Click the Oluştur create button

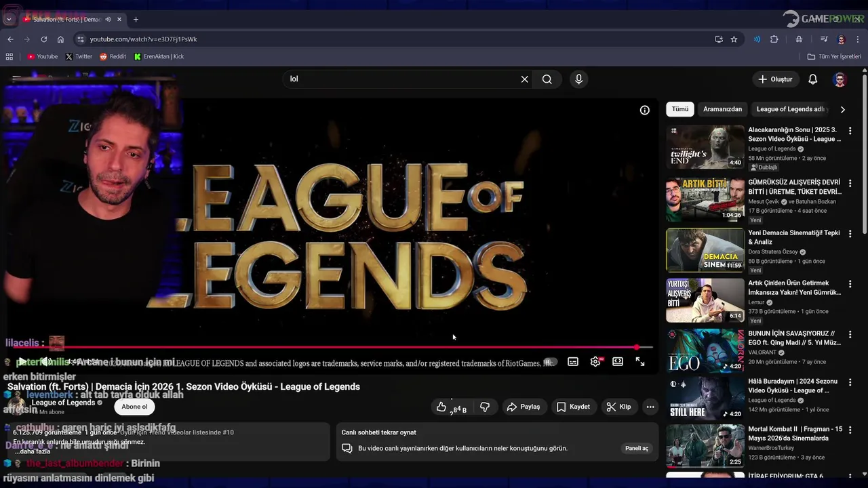775,79
